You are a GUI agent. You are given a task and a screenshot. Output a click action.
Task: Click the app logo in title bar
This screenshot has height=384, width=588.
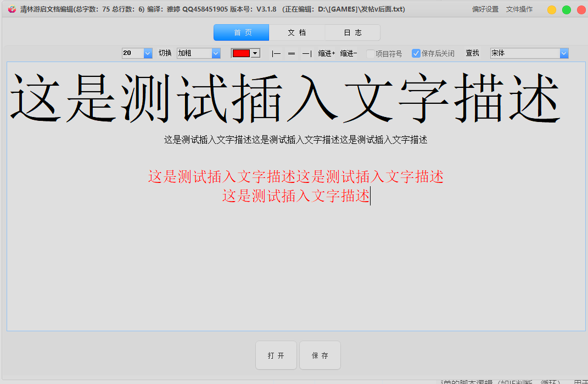tap(11, 9)
